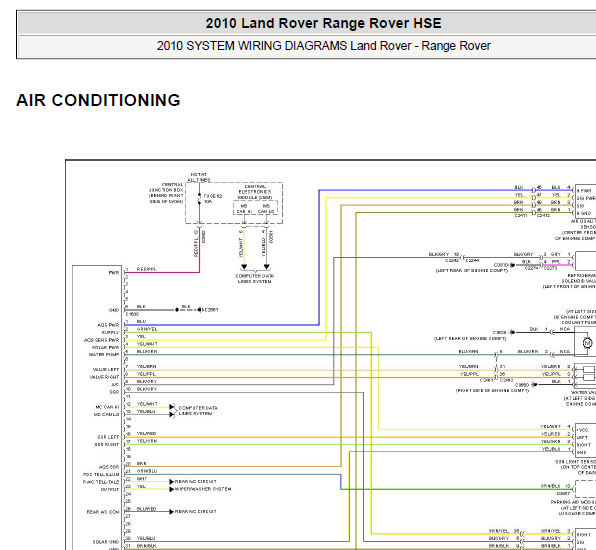Click 'GRN/BLU' wire label at pin 21
Viewport: 596px width, 550px height.
click(147, 471)
